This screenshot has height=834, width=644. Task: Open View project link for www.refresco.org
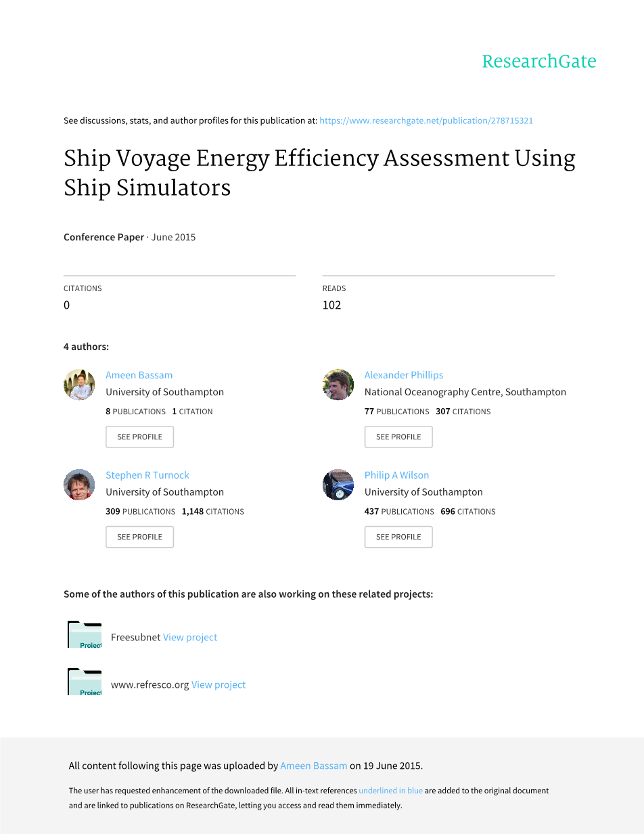[x=218, y=684]
